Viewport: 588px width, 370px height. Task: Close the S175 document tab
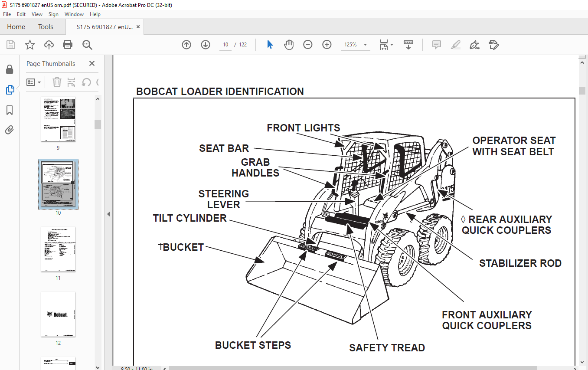(138, 27)
